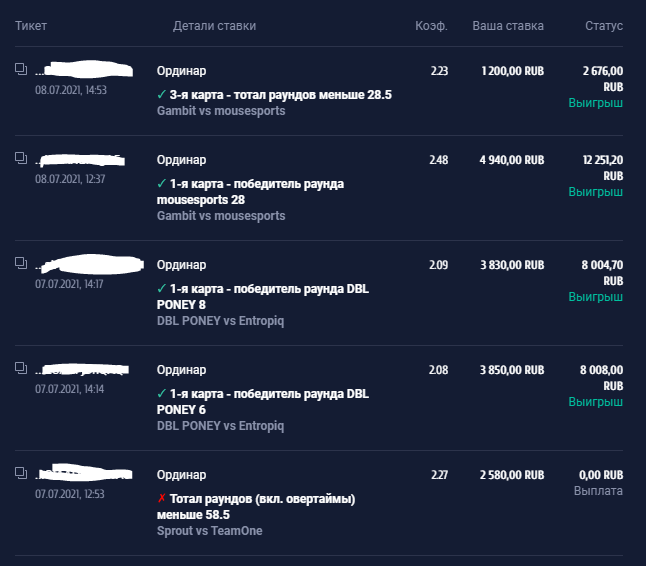Image resolution: width=646 pixels, height=566 pixels.
Task: Click the green checkmark for total rounds under 28.5
Action: pos(162,95)
